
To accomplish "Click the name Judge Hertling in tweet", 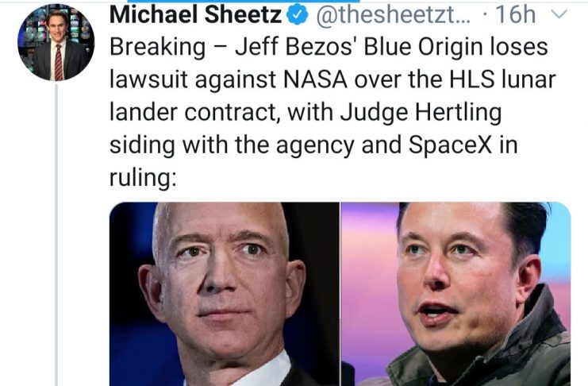I will tap(421, 114).
